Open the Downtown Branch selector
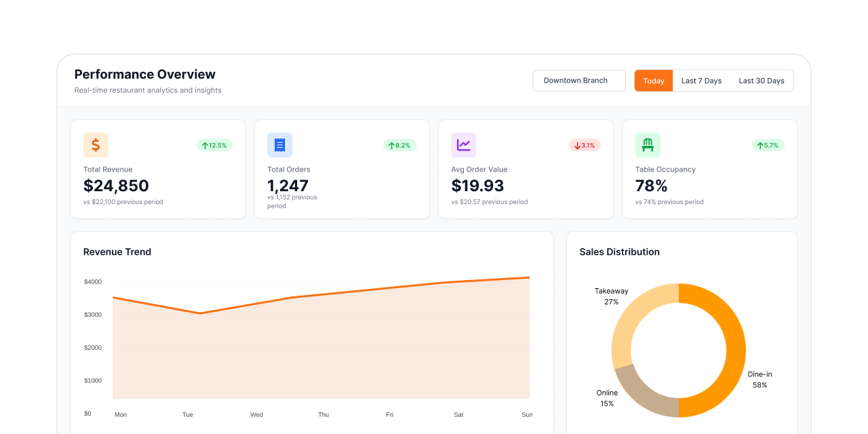 pos(578,80)
